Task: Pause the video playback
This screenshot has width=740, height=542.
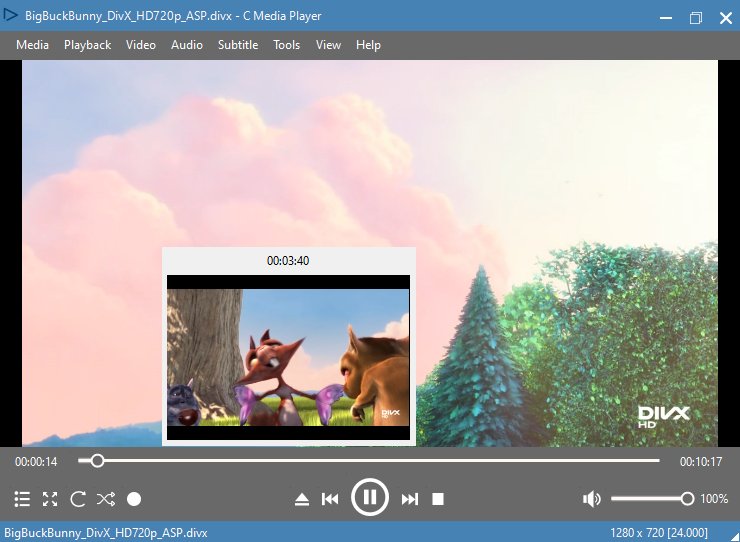Action: coord(369,497)
